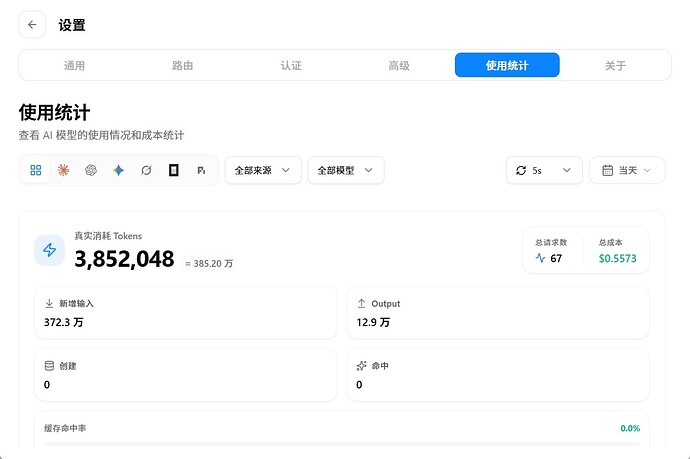Click the total cost $0.5573
Viewport: 690px width, 459px height.
coord(617,258)
